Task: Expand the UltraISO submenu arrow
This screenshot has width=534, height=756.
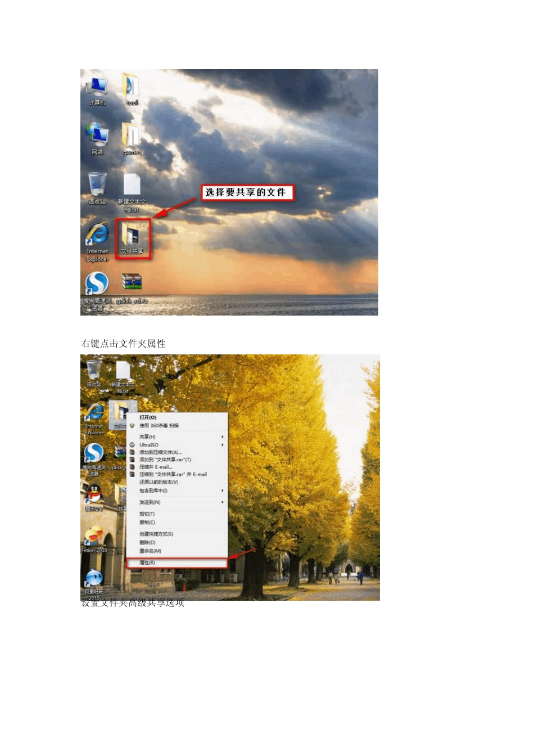Action: [223, 445]
